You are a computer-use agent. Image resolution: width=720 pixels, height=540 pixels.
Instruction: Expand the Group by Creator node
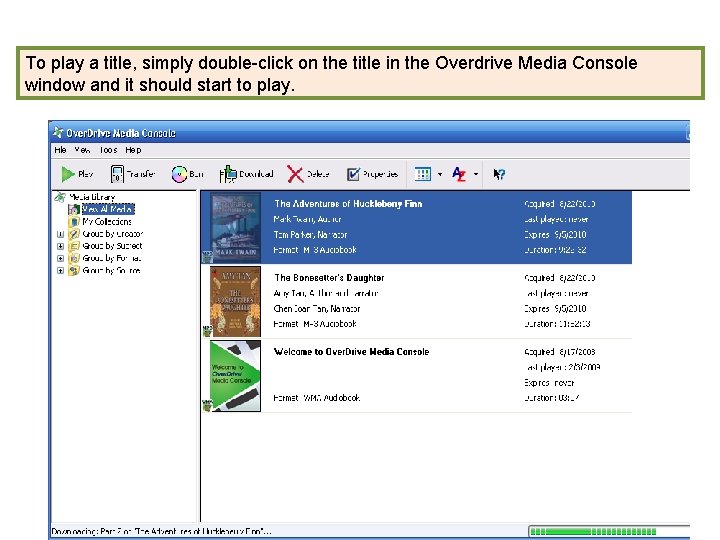tap(60, 234)
